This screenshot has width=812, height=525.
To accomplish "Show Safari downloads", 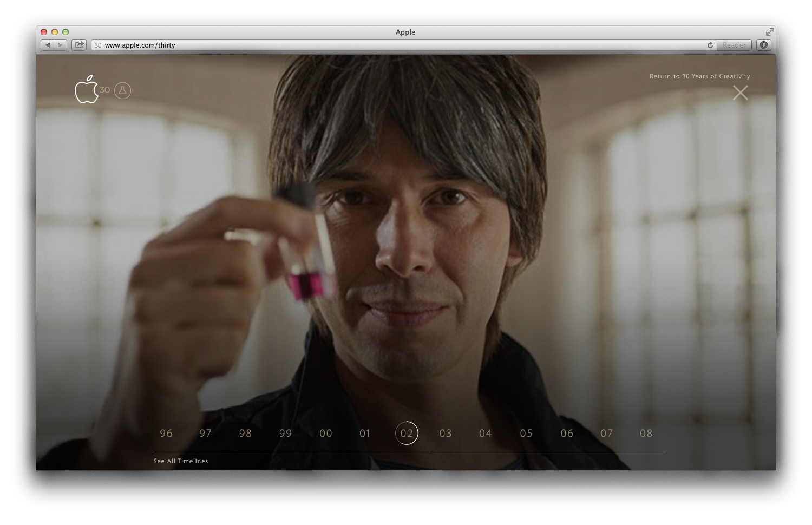I will [x=764, y=45].
